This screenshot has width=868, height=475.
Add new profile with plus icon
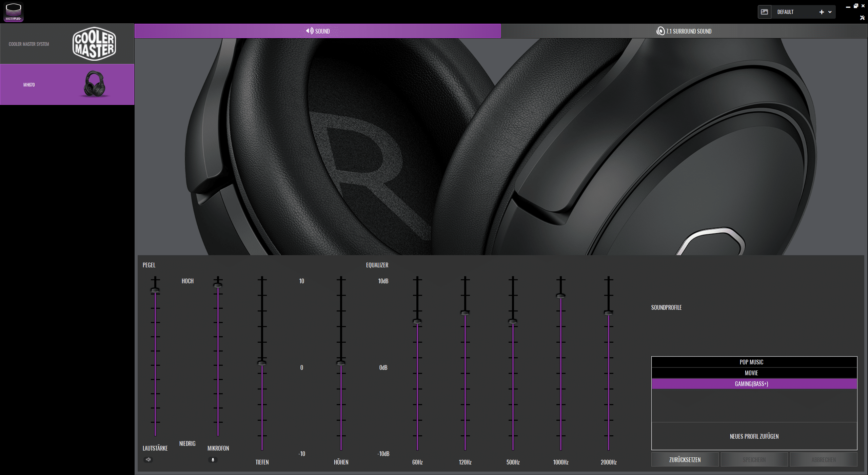point(821,12)
